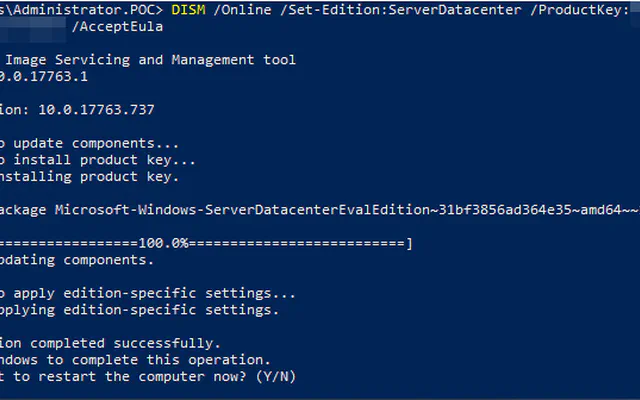
Task: Click the 'Image Servicing and Management tool' line
Action: (150, 60)
